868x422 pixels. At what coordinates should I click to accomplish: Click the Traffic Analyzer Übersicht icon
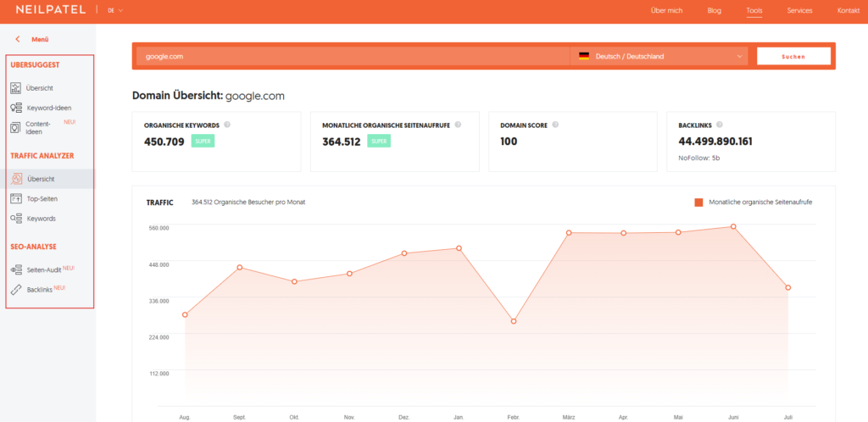pos(17,179)
